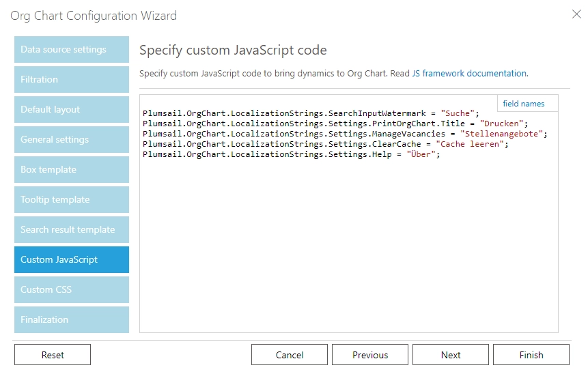The height and width of the screenshot is (374, 588).
Task: Open the Custom CSS step
Action: pos(72,289)
